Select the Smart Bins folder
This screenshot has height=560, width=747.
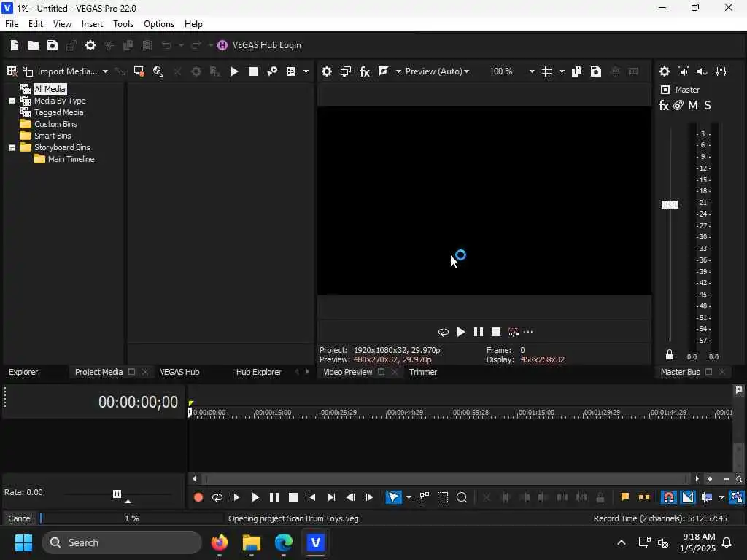[x=53, y=136]
